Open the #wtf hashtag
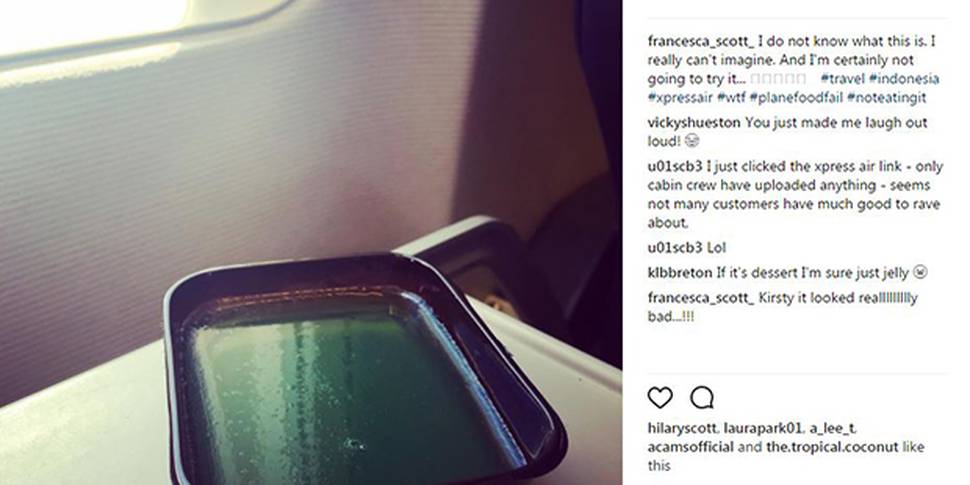Screen dimensions: 970x485 pos(731,97)
